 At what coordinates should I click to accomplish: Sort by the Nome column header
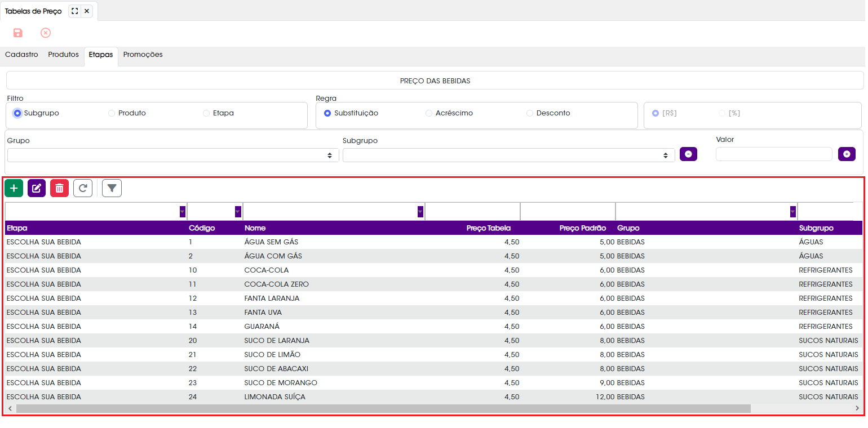[x=255, y=228]
